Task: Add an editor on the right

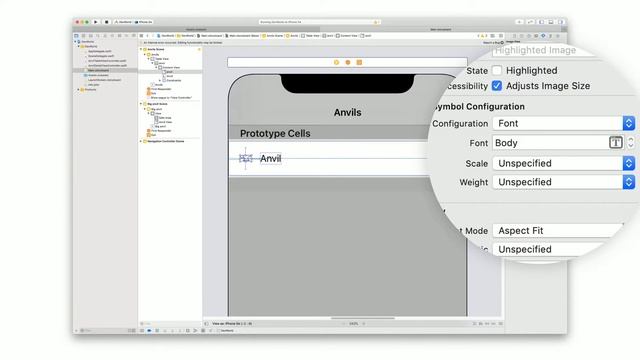Action: (x=501, y=36)
